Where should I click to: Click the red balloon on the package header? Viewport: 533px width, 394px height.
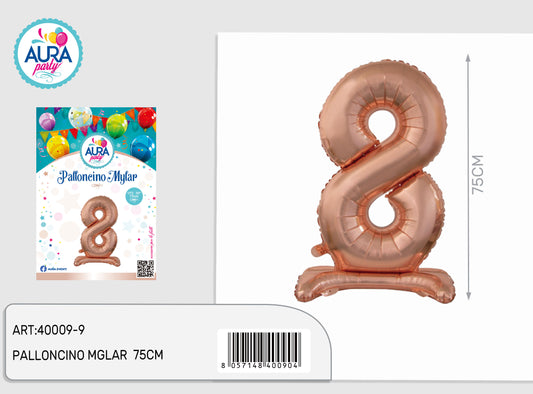[147, 118]
